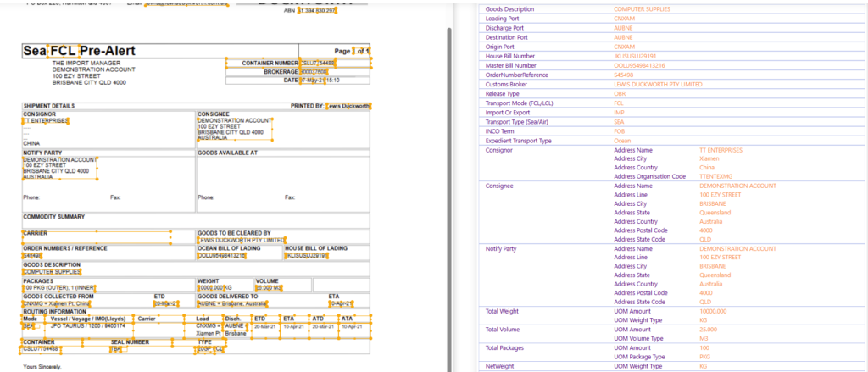Click the Discharge Port value AUBNE
Viewport: 868px width, 372px height.
pos(623,28)
